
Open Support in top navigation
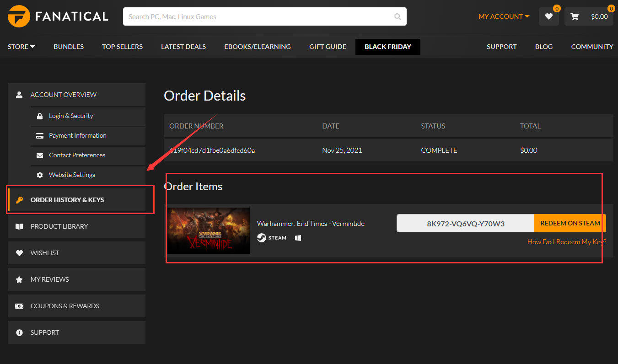tap(502, 47)
